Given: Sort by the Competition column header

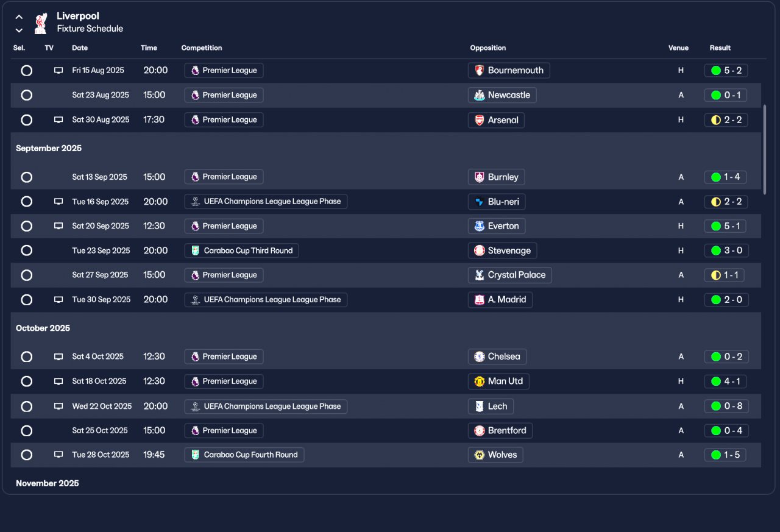Looking at the screenshot, I should (202, 48).
